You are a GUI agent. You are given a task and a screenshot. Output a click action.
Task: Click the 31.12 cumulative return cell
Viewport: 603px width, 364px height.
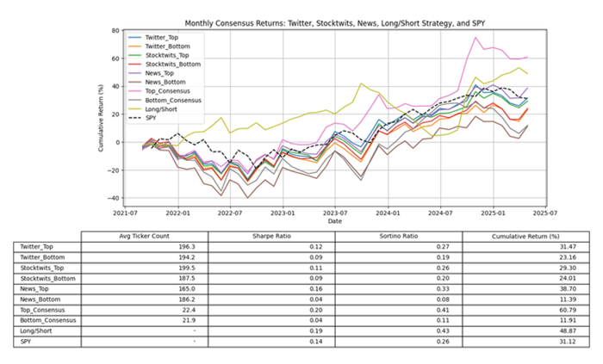pos(525,342)
